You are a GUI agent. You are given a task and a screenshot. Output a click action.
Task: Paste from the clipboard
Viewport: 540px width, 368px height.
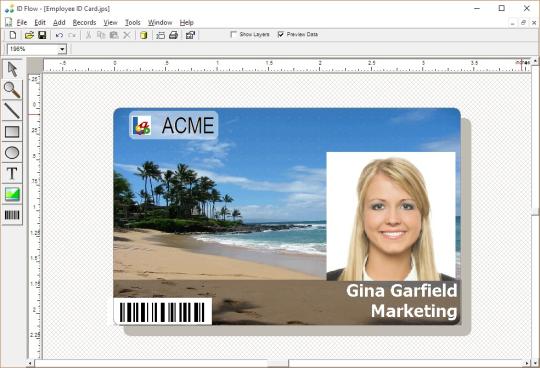pos(114,35)
